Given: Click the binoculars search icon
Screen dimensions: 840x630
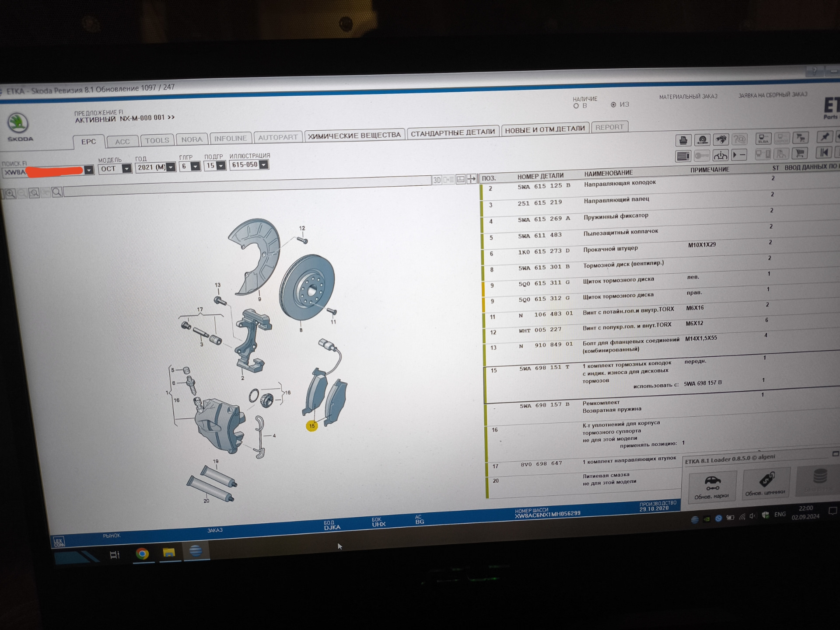Looking at the screenshot, I should point(721,139).
